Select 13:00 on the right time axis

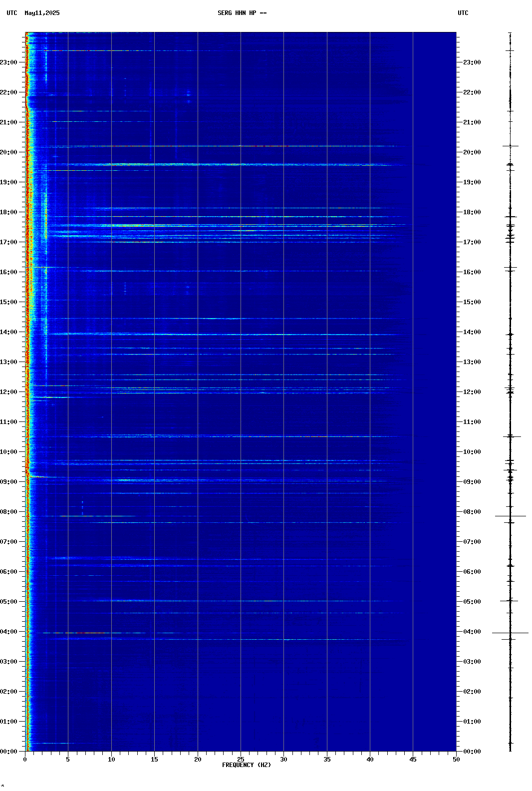(x=472, y=362)
